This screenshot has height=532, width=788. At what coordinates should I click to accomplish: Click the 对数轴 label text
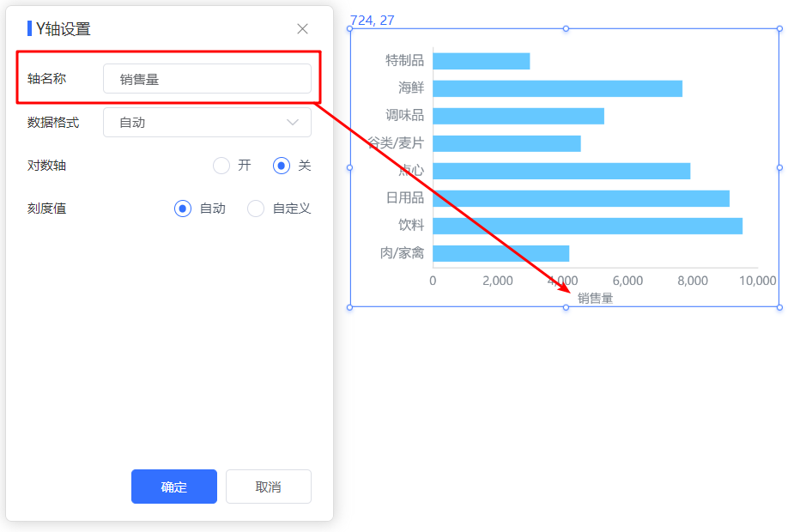(x=46, y=166)
